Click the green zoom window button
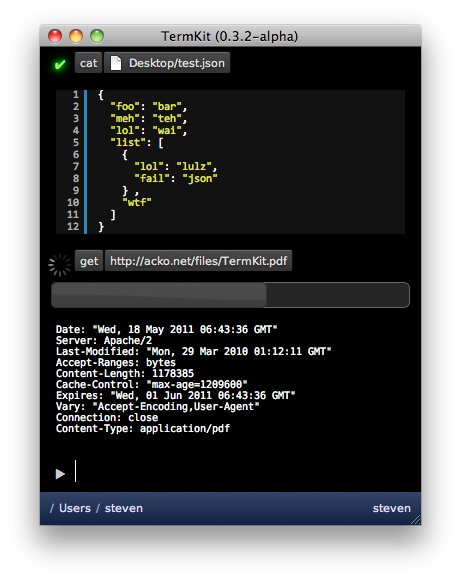Viewport: 461px width, 580px height. point(97,36)
